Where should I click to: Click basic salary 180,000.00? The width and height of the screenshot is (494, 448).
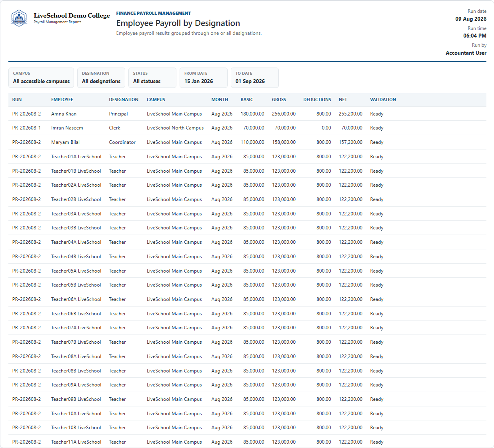(x=252, y=114)
